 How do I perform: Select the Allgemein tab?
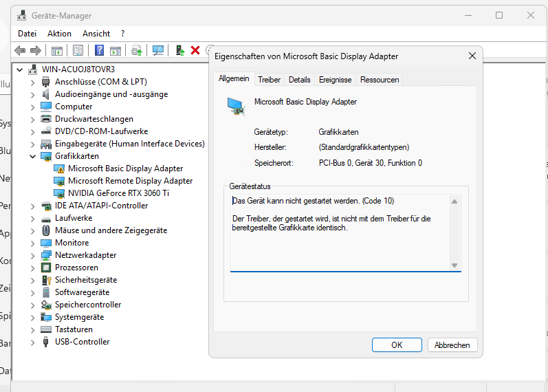(234, 78)
